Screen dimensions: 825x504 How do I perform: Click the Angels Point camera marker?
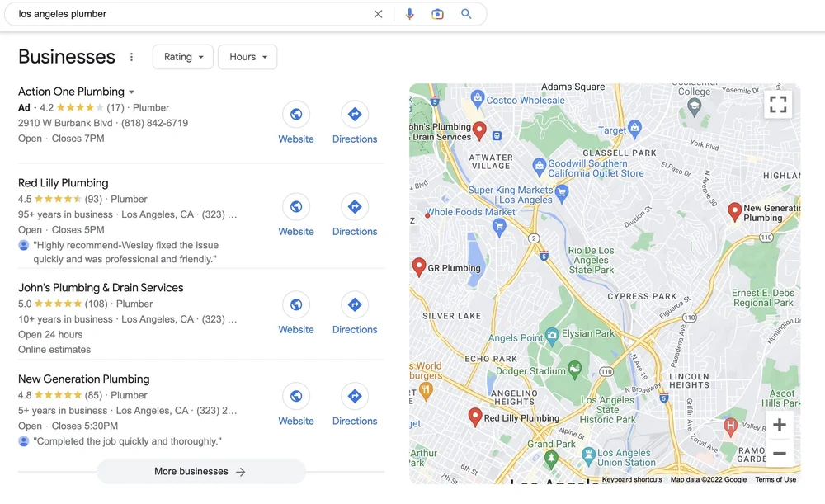click(552, 336)
